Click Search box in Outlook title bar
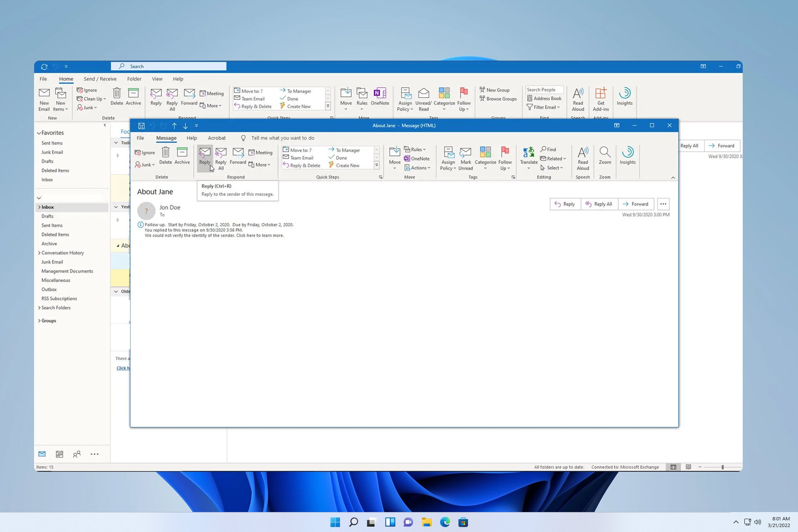Screen dimensions: 798x532 point(169,66)
